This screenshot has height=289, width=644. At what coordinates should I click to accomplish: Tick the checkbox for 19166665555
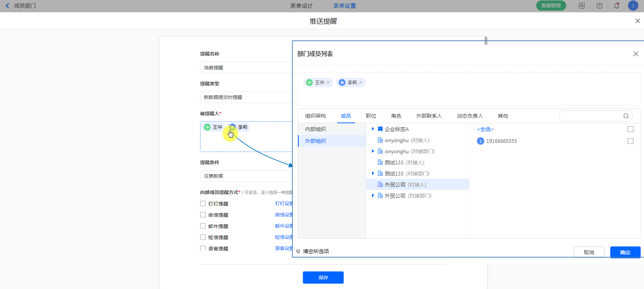click(630, 141)
